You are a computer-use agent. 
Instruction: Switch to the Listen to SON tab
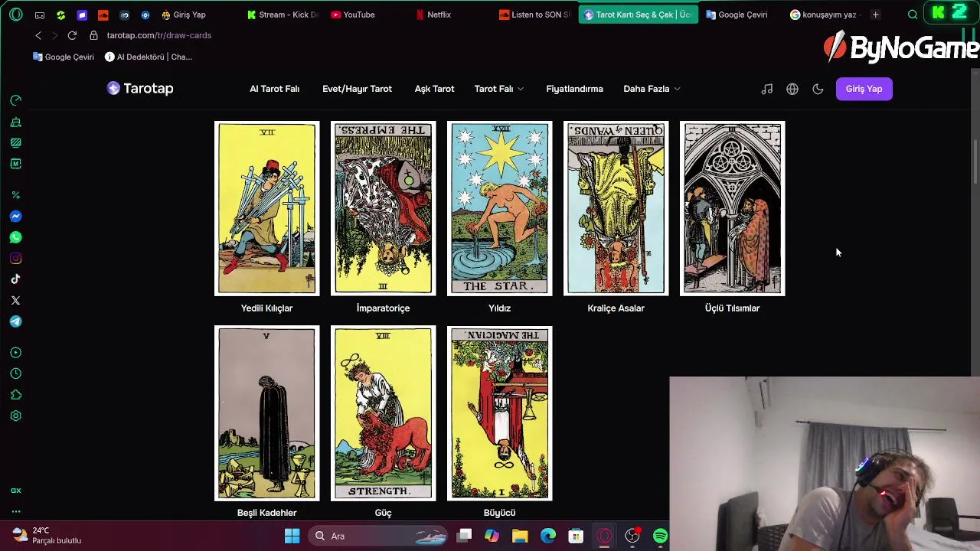(x=534, y=15)
